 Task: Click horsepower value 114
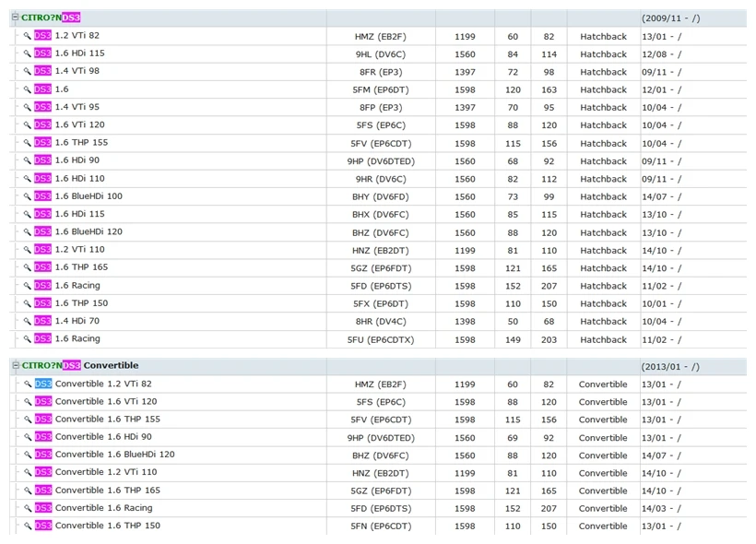click(549, 54)
